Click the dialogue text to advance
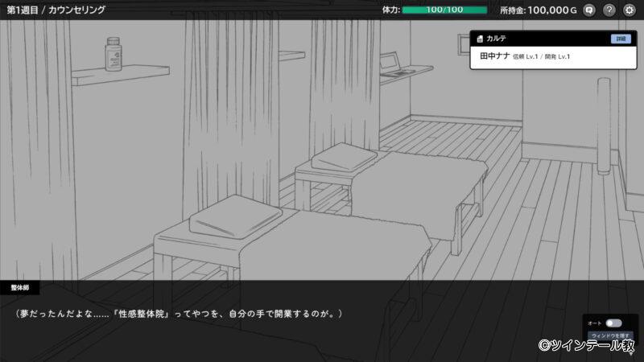 pos(179,312)
